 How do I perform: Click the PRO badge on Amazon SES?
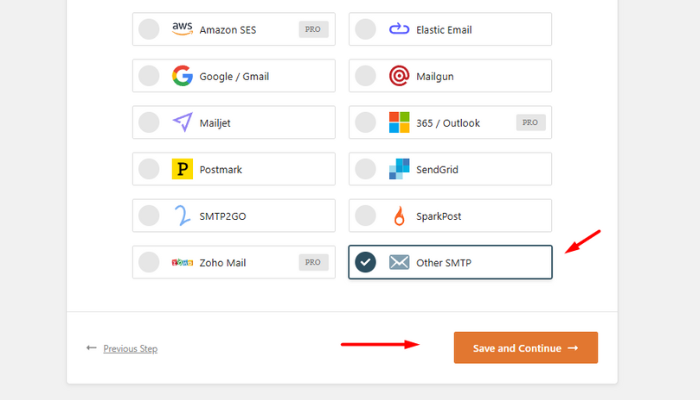click(313, 29)
